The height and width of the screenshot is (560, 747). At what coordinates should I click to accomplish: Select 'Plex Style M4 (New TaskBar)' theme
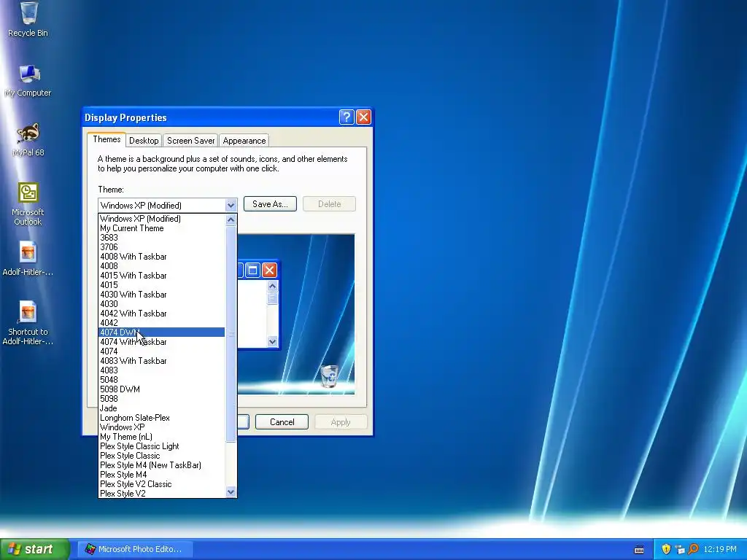click(x=161, y=465)
